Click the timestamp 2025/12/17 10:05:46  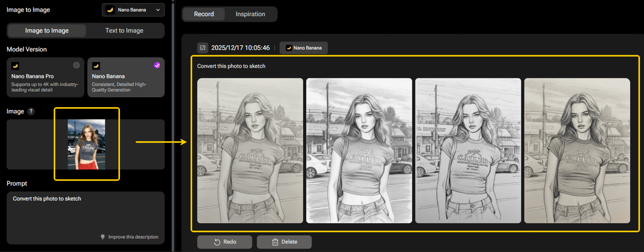pyautogui.click(x=240, y=48)
